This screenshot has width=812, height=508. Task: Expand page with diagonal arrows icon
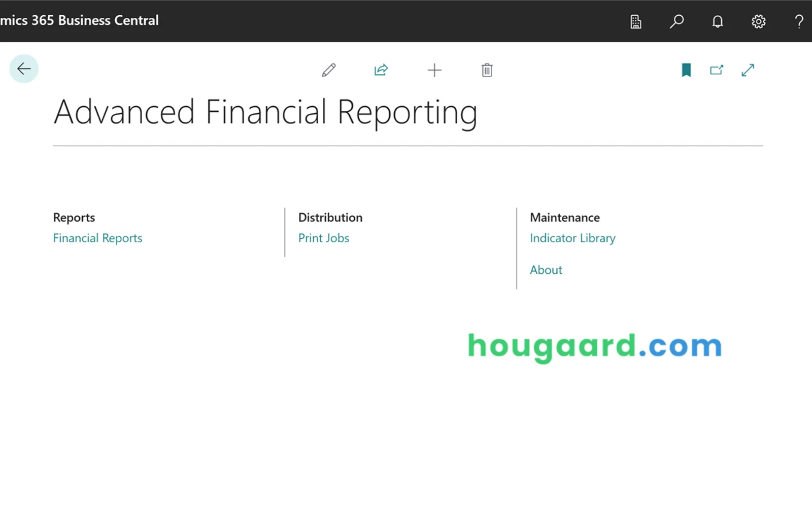pyautogui.click(x=748, y=70)
